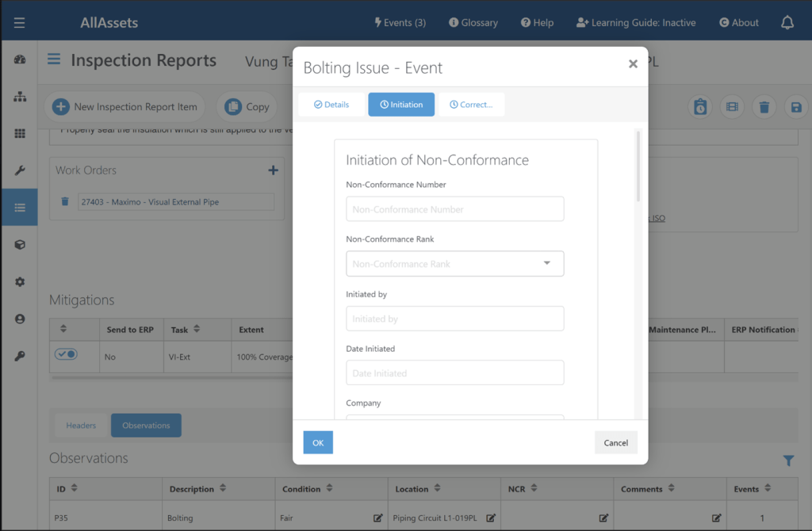Cancel the Bolting Issue dialog
Screen dimensions: 812x531
[615, 442]
